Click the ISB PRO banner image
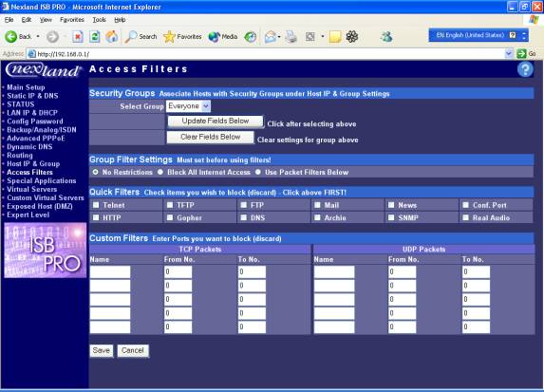The image size is (544, 392). [x=46, y=251]
